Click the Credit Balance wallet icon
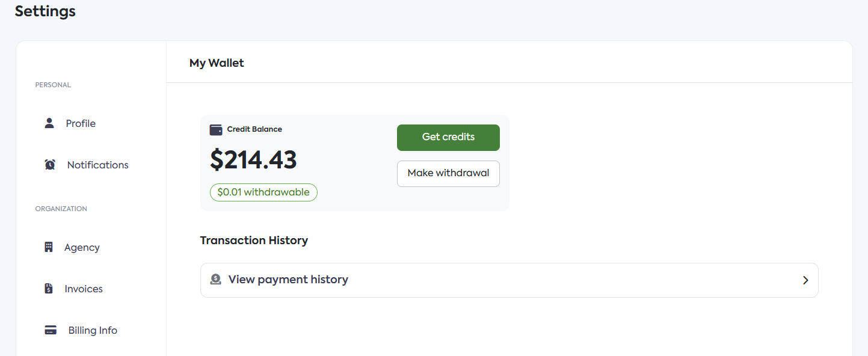 click(x=216, y=129)
